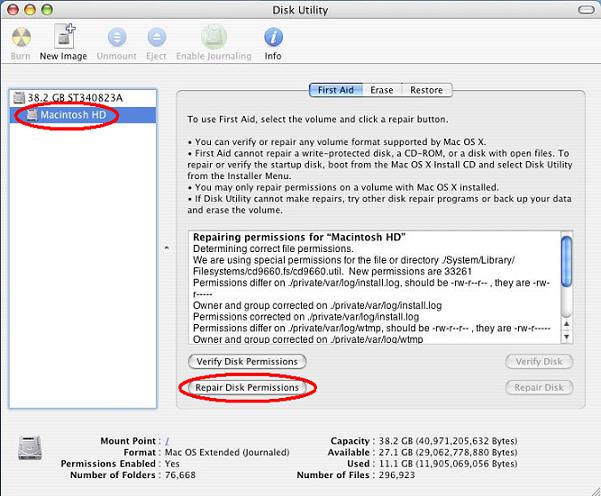This screenshot has width=601, height=496.
Task: Click 'To use First Aid' instruction line
Action: pos(318,119)
